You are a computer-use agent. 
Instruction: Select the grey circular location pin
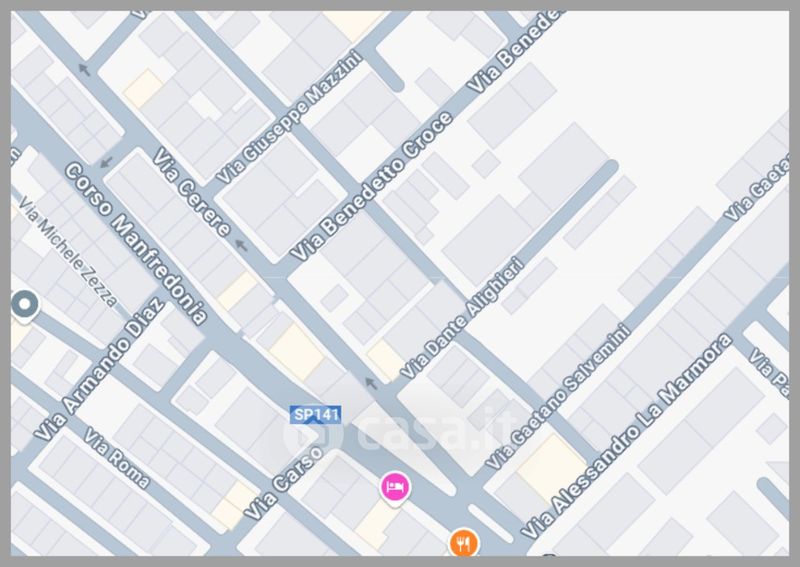[x=24, y=305]
